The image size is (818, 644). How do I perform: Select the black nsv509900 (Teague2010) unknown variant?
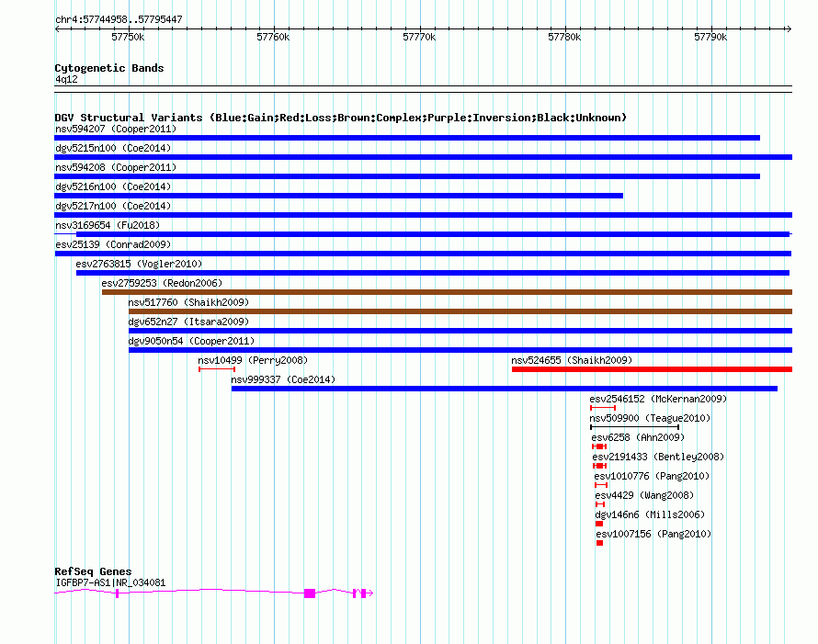click(634, 427)
